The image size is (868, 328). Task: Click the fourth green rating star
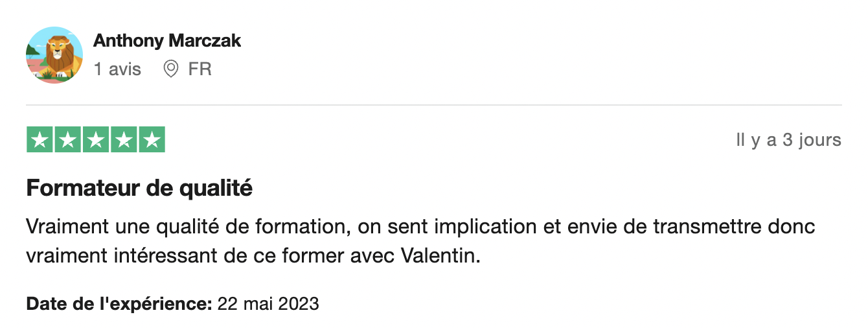tap(124, 140)
